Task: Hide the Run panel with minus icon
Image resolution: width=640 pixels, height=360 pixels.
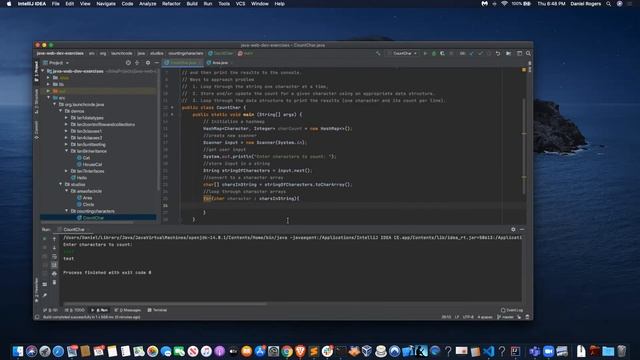Action: (x=522, y=229)
